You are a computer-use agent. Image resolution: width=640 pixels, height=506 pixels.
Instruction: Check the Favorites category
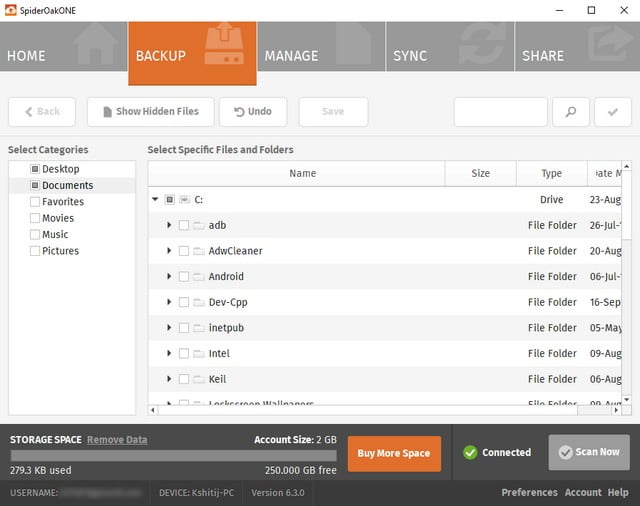point(35,202)
